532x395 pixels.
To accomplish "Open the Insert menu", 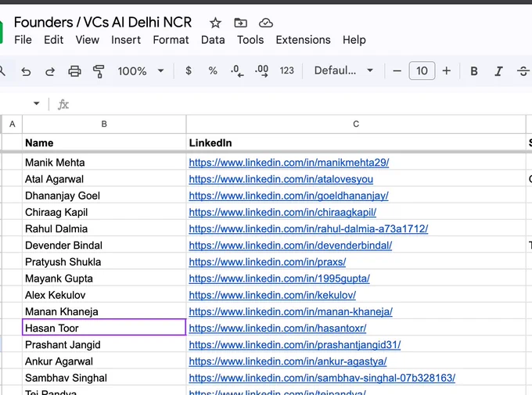I will [x=126, y=40].
